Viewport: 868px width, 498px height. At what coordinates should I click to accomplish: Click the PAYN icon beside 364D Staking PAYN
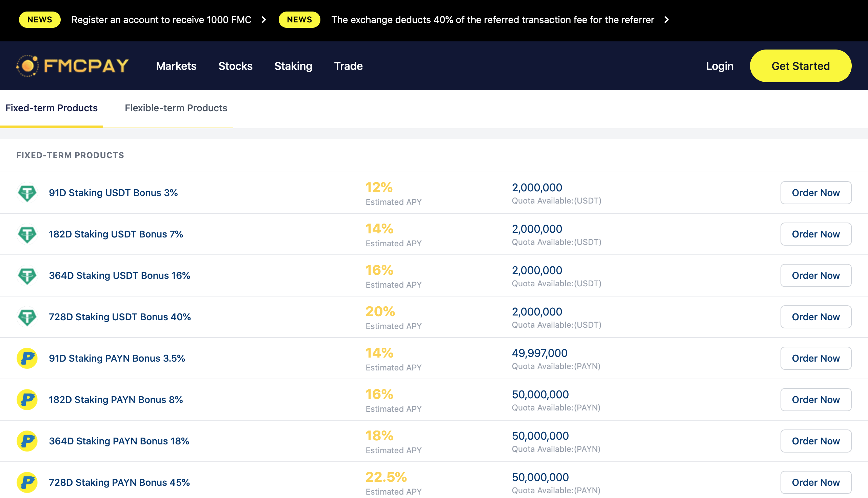(x=27, y=441)
